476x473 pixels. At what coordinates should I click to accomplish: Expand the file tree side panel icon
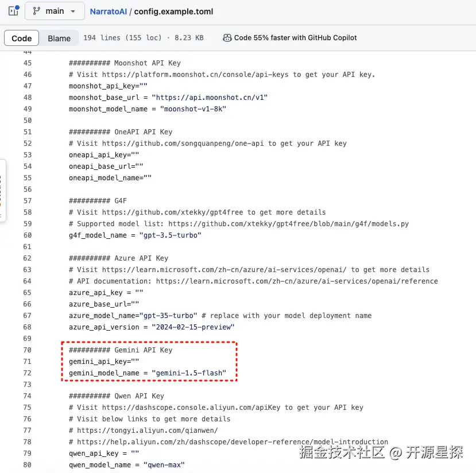click(14, 11)
